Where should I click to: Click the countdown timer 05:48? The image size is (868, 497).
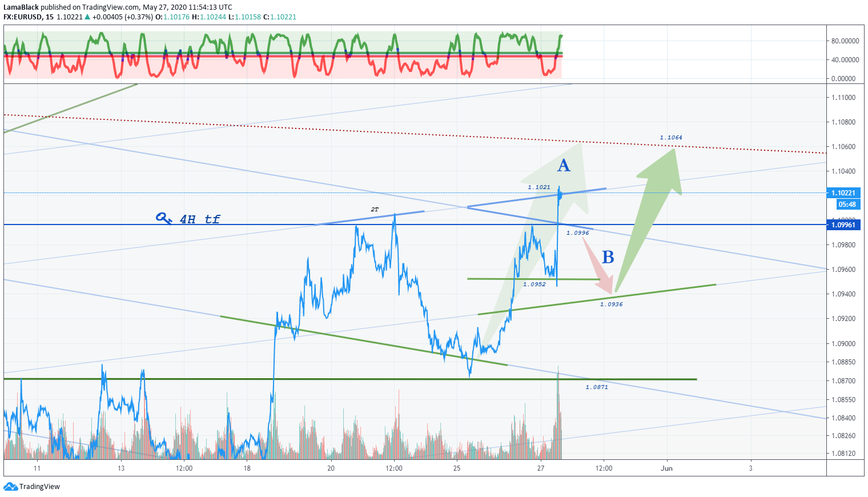[x=847, y=205]
